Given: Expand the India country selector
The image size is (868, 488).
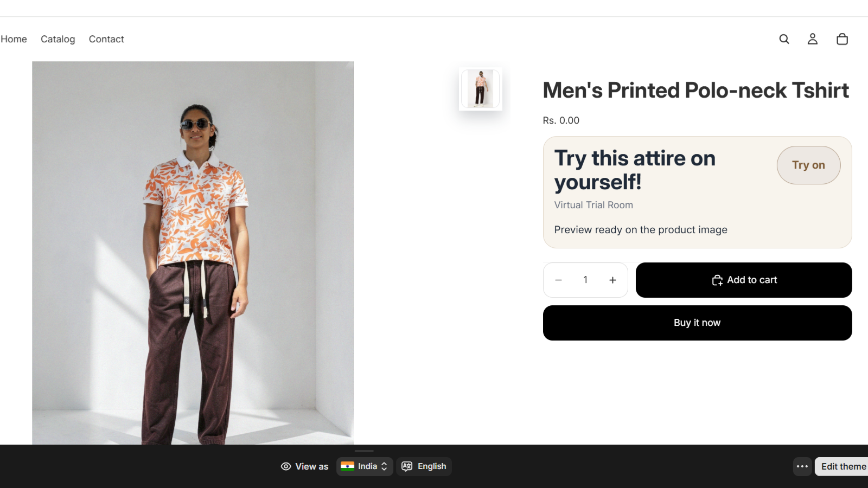Looking at the screenshot, I should click(x=365, y=466).
